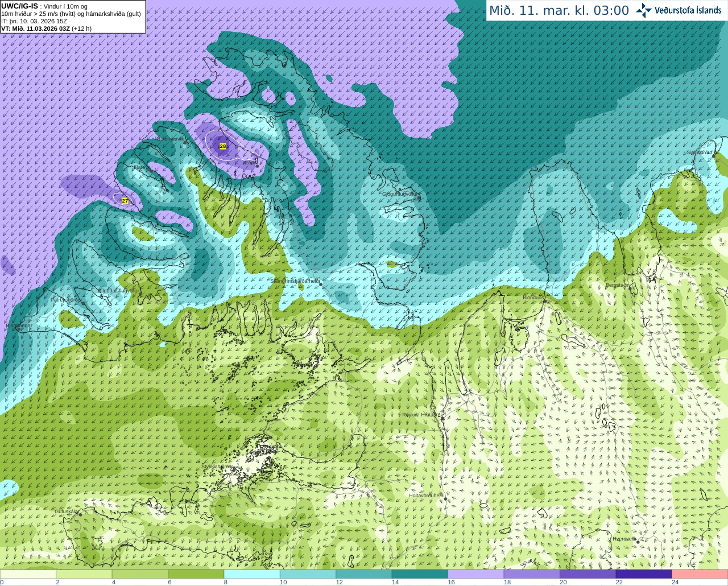Click the 'IT: þri. 10. 03. 2026 15Z' line
The width and height of the screenshot is (728, 586).
click(34, 21)
